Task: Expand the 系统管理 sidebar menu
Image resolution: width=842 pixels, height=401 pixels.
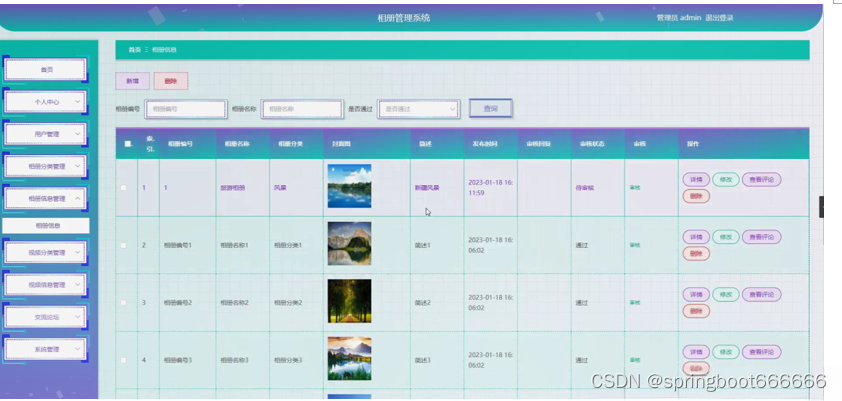Action: tap(46, 349)
